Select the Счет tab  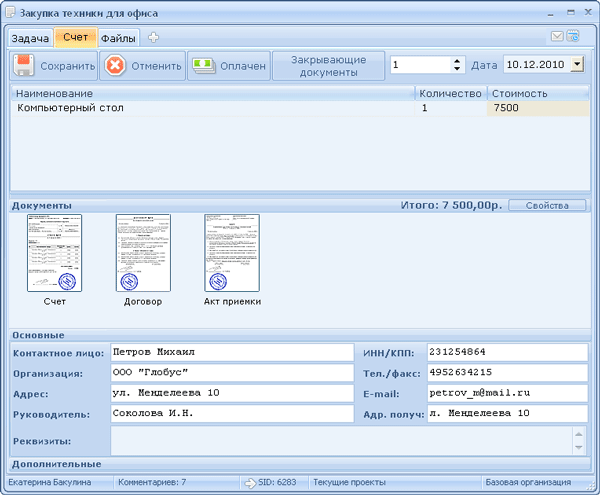coord(76,37)
